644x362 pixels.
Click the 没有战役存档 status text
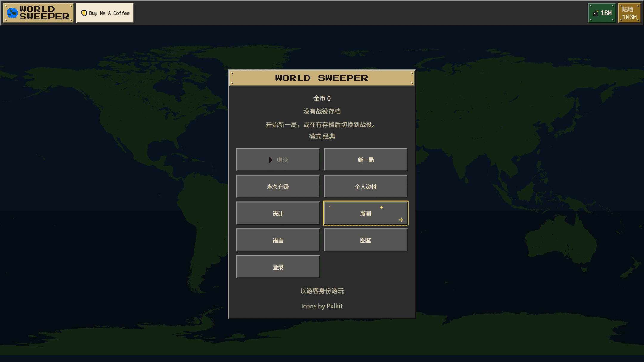(322, 111)
